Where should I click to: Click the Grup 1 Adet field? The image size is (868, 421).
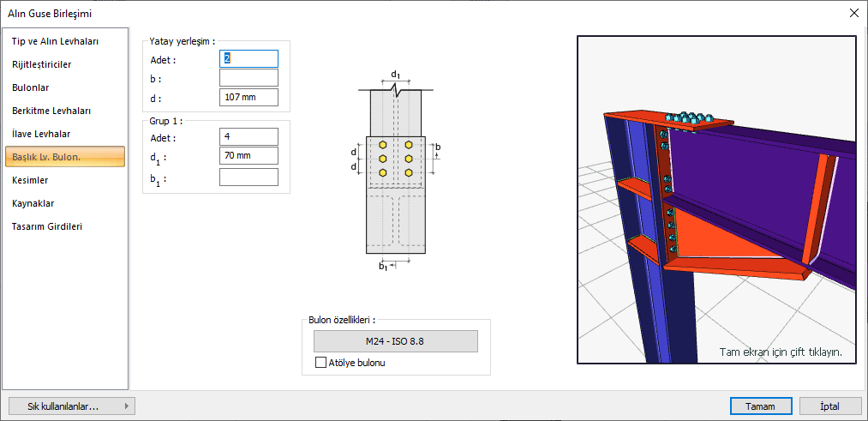pyautogui.click(x=248, y=137)
